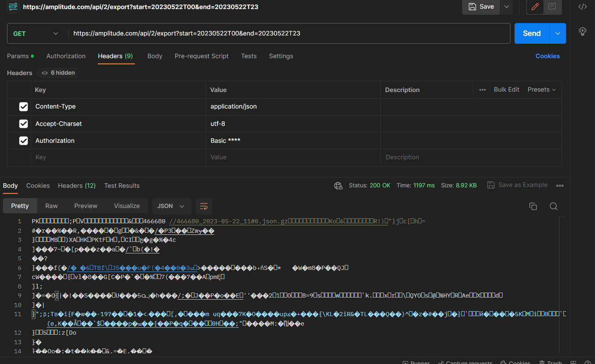
Task: Select the Authorization key cell in the headers table
Action: tap(118, 141)
